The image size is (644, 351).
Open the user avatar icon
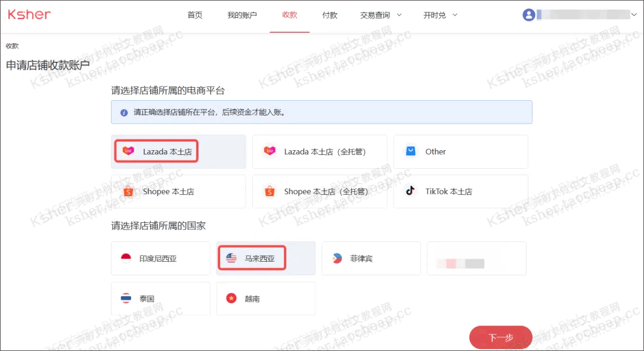(x=528, y=15)
